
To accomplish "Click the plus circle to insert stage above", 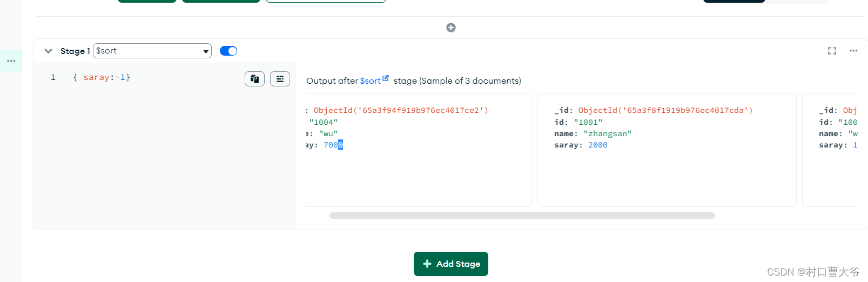I will tap(451, 28).
